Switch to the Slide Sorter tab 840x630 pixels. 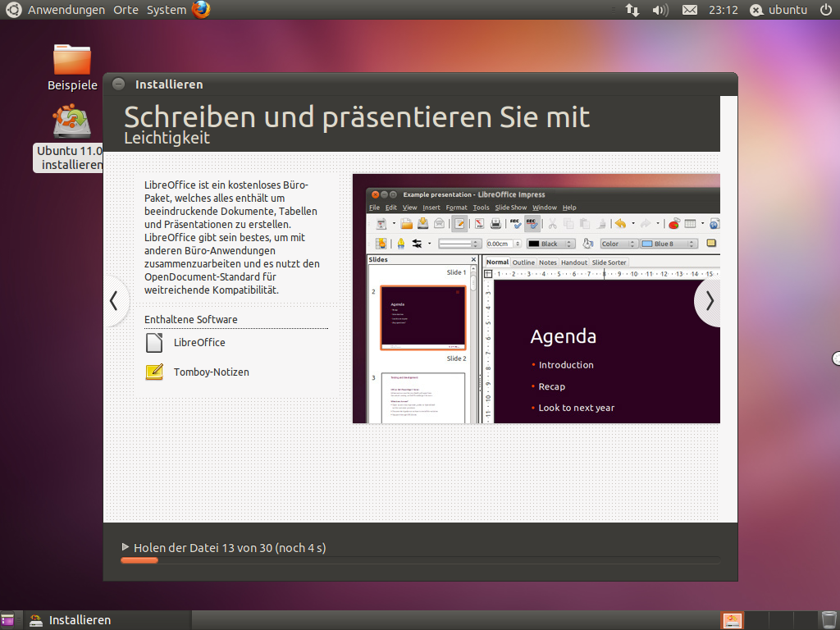click(x=609, y=262)
